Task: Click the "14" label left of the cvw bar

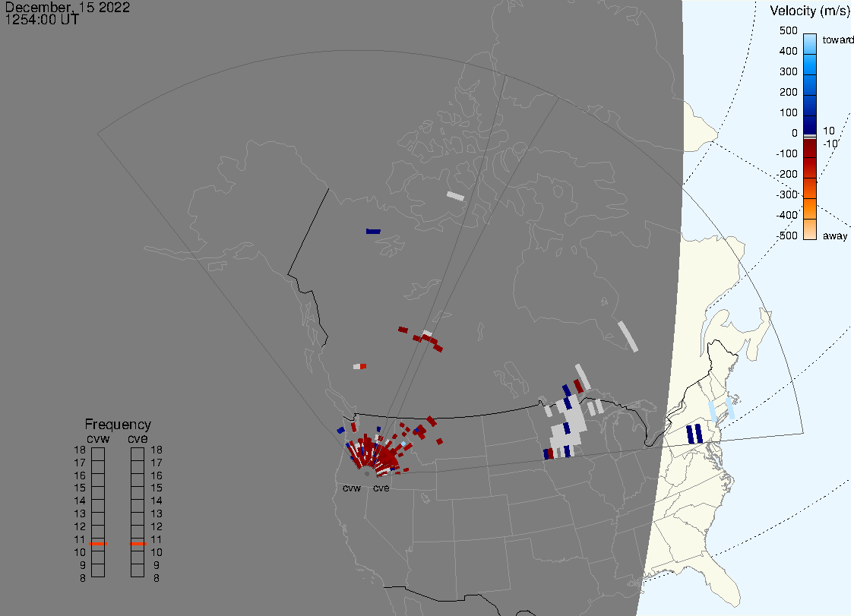Action: (80, 501)
